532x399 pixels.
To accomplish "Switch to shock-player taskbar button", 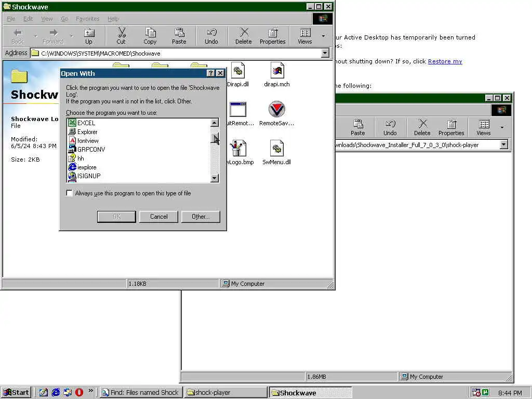I will tap(225, 392).
